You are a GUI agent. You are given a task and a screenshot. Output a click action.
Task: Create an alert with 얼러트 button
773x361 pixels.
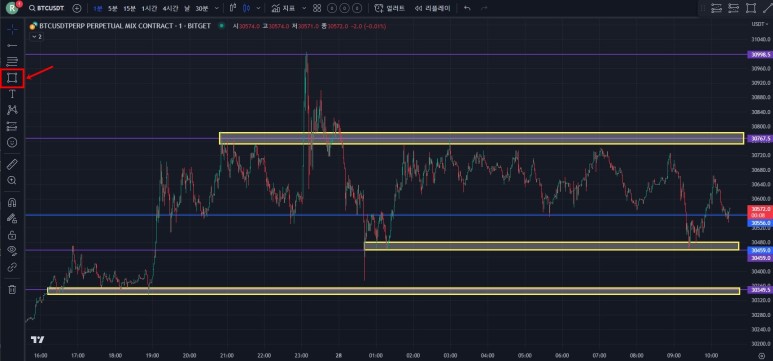click(389, 8)
